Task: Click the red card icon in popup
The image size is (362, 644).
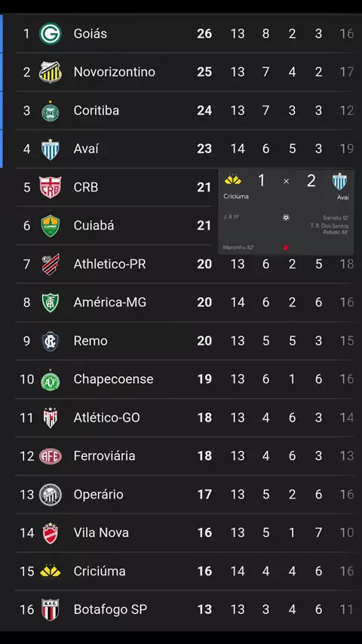Action: (x=286, y=247)
